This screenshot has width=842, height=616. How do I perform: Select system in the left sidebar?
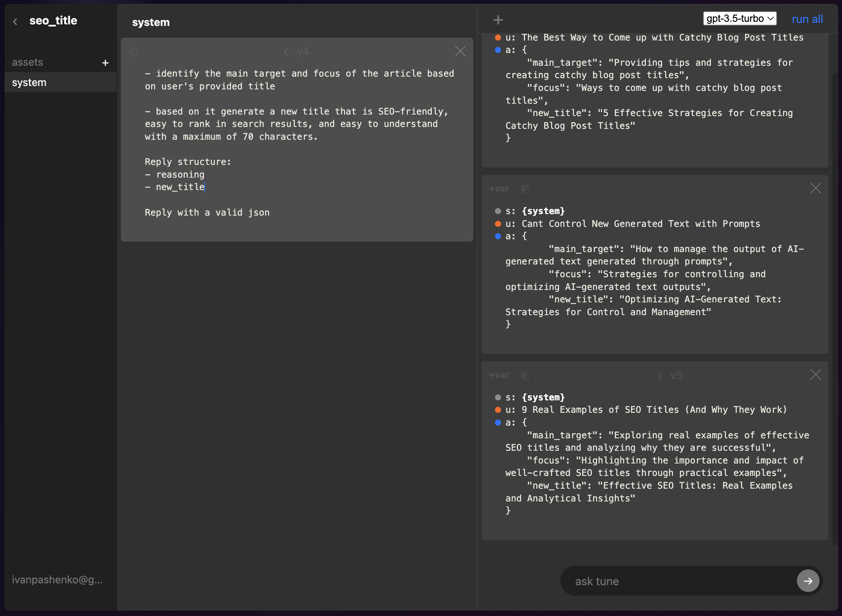pyautogui.click(x=29, y=82)
